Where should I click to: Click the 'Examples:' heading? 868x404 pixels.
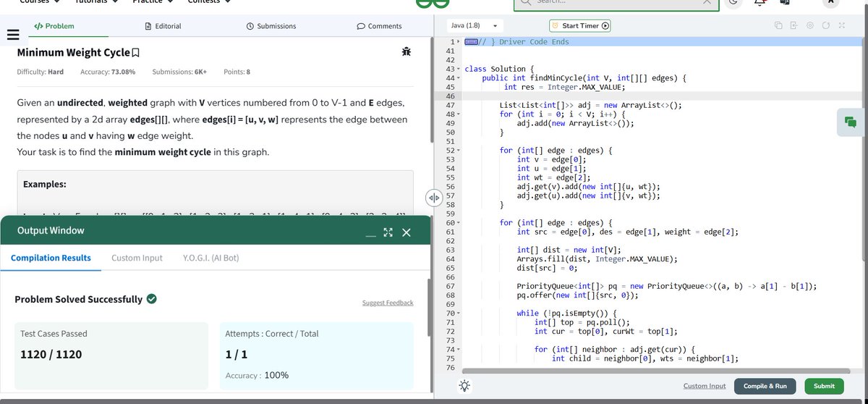pos(44,184)
